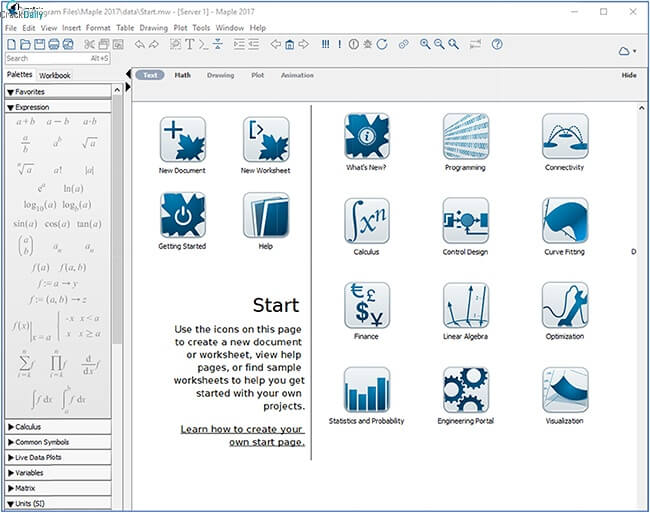Open New Document from start page
650x513 pixels.
pyautogui.click(x=182, y=139)
